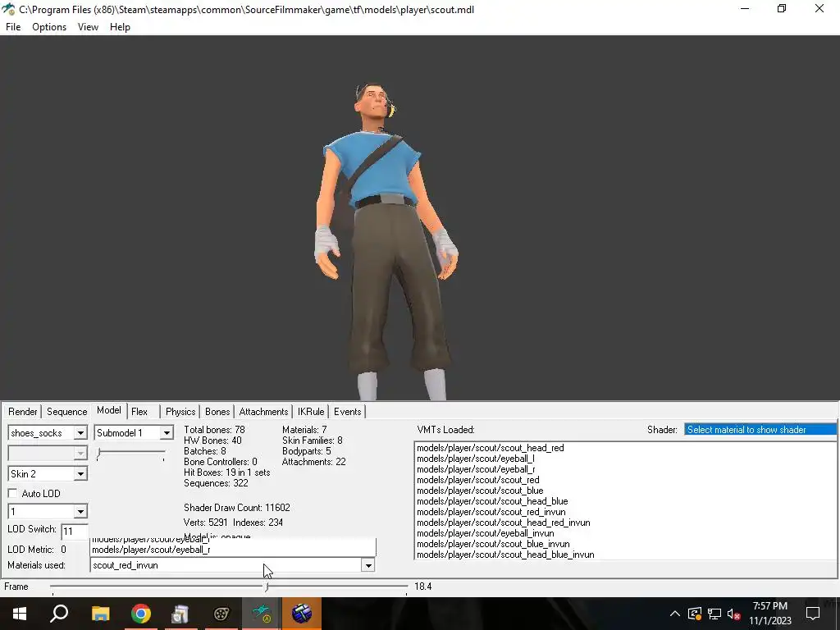Select scout_head_blue in VMTs list
Viewport: 840px width, 630px height.
pos(492,501)
